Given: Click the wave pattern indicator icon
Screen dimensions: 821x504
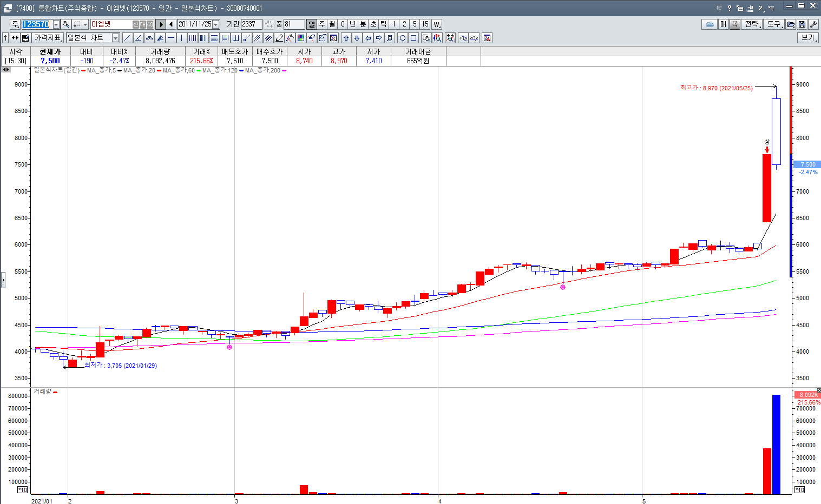Looking at the screenshot, I should [463, 38].
